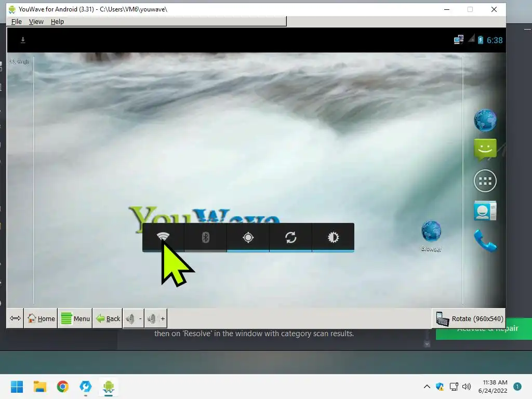Screen dimensions: 532x399
Task: Open the globe browser icon in the dock
Action: 485,120
